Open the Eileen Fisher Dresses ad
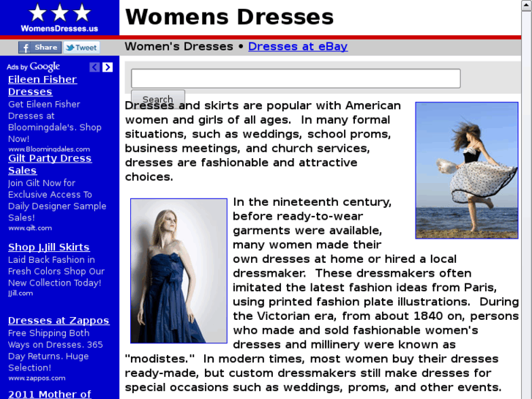This screenshot has height=399, width=532. click(x=42, y=86)
